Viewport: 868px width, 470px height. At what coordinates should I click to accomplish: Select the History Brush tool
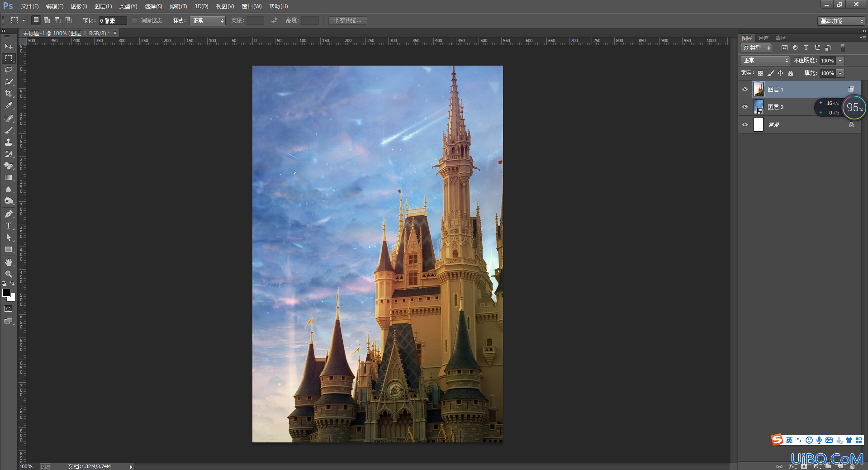(9, 154)
